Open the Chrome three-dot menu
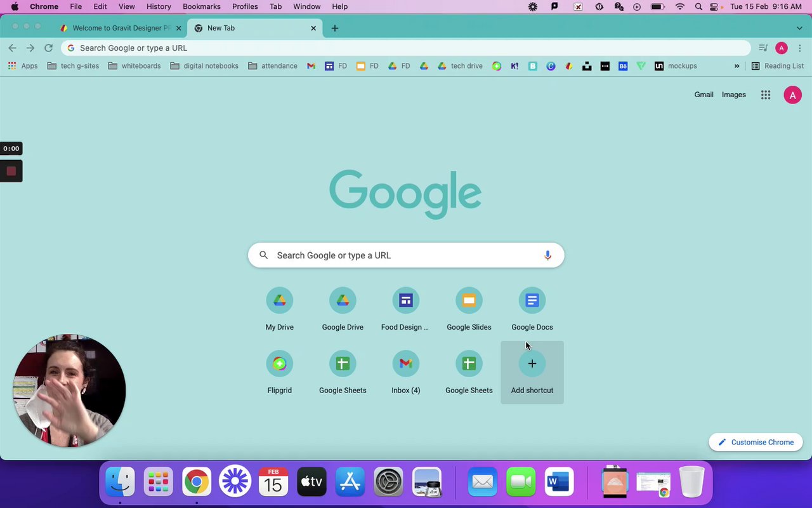The width and height of the screenshot is (812, 508). pos(800,48)
